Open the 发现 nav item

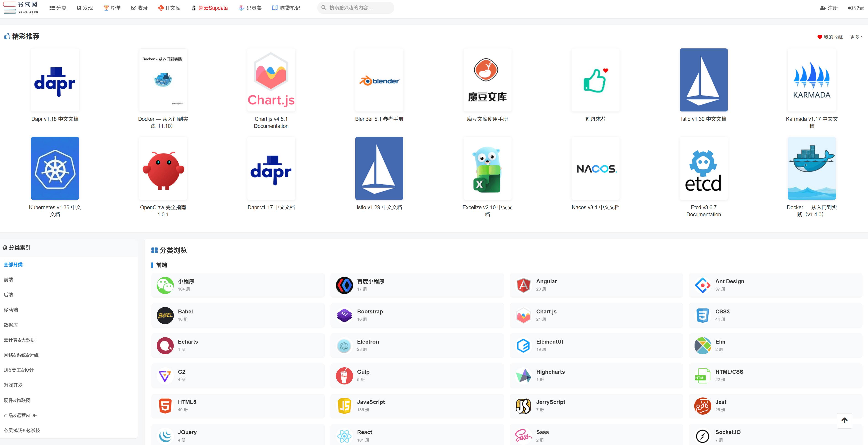(x=84, y=8)
